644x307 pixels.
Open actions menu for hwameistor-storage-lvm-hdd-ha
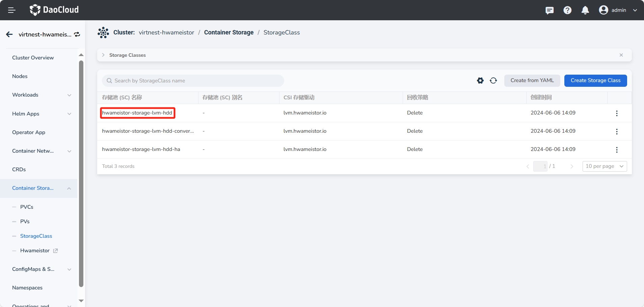click(617, 150)
